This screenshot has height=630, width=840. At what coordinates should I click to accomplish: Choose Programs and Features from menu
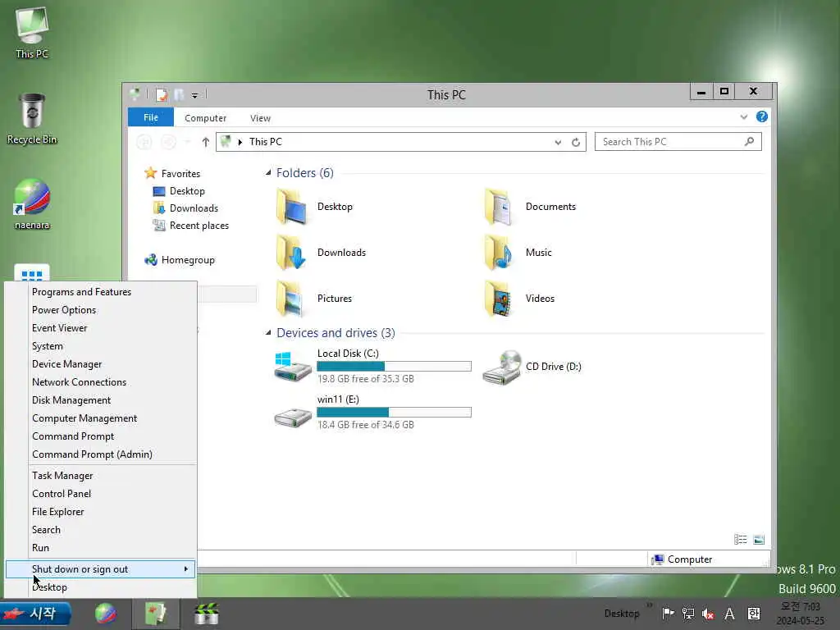click(101, 292)
